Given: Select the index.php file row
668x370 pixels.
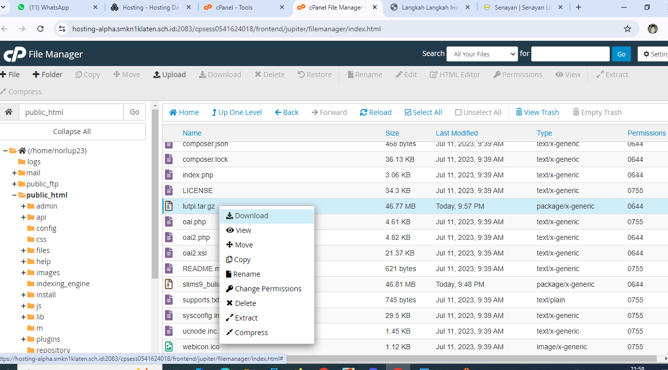Looking at the screenshot, I should 415,175.
